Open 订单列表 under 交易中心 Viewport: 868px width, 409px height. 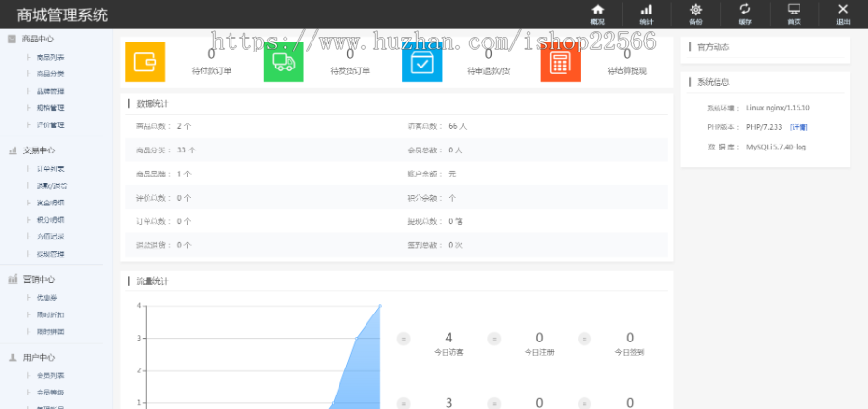point(50,169)
